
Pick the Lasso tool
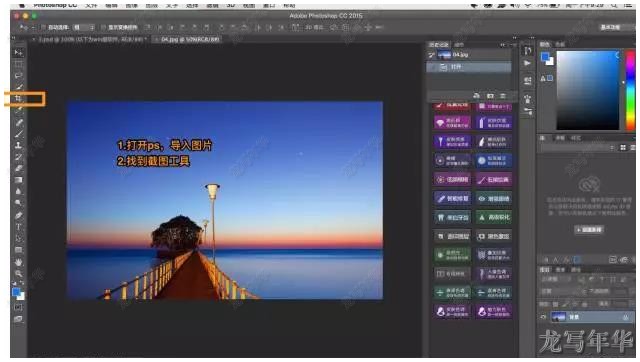click(x=18, y=76)
